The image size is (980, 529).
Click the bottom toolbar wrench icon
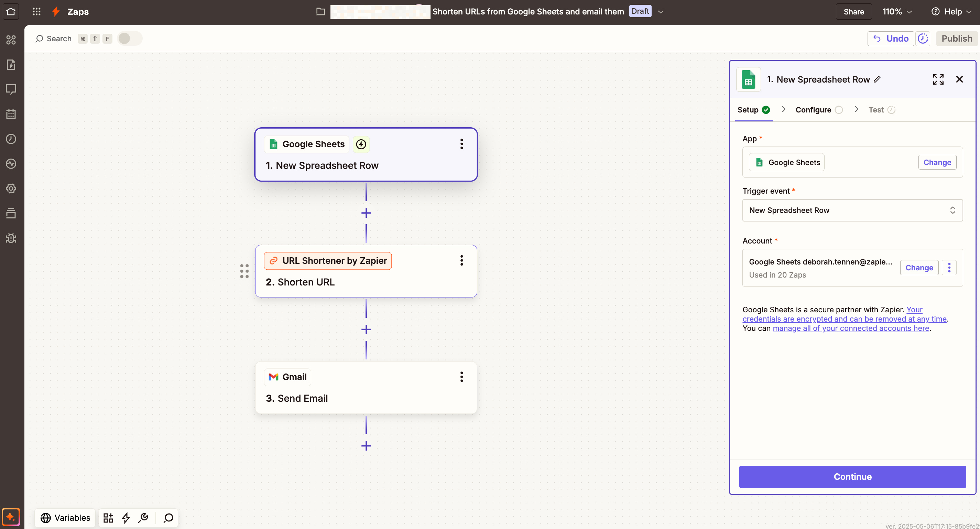click(x=143, y=518)
